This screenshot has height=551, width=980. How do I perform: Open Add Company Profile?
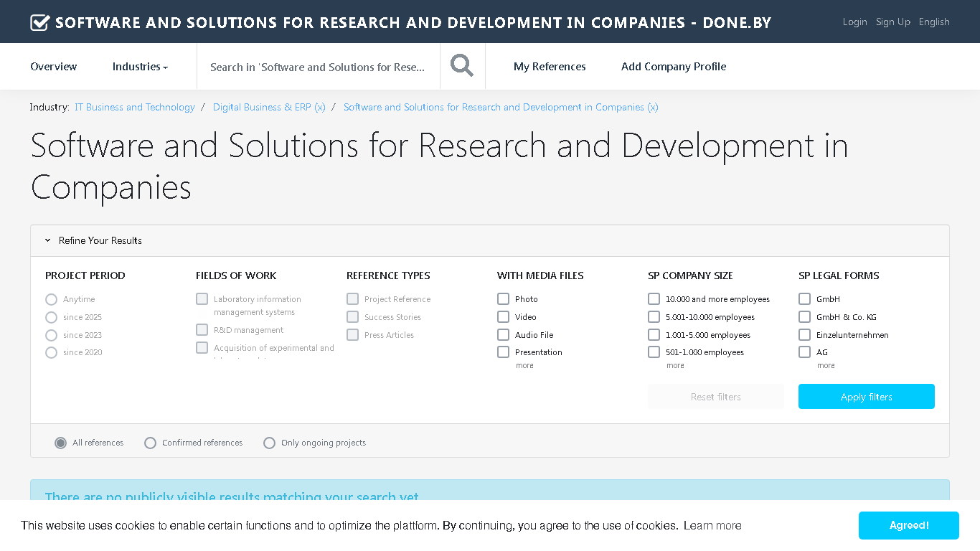click(674, 67)
